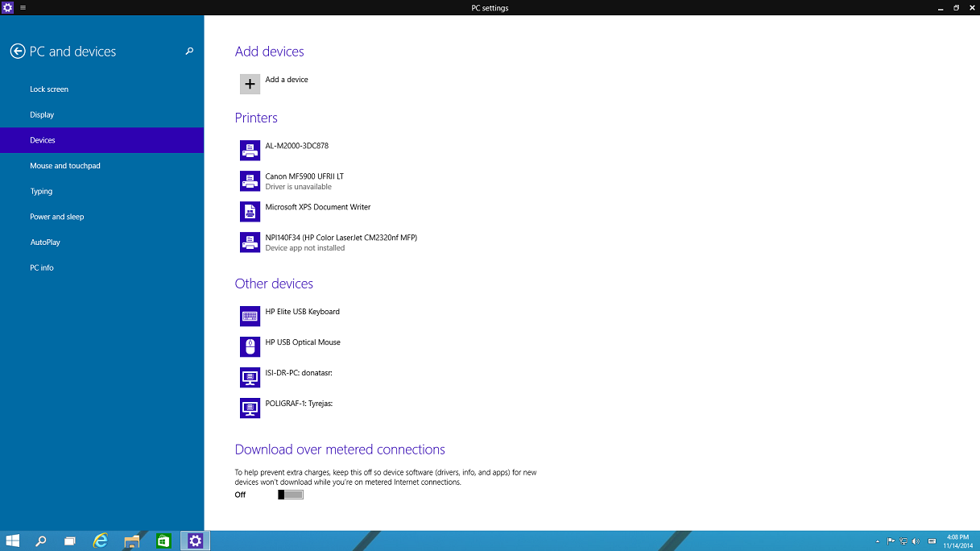This screenshot has height=551, width=980.
Task: Open the hamburger menu in title bar
Action: click(23, 8)
